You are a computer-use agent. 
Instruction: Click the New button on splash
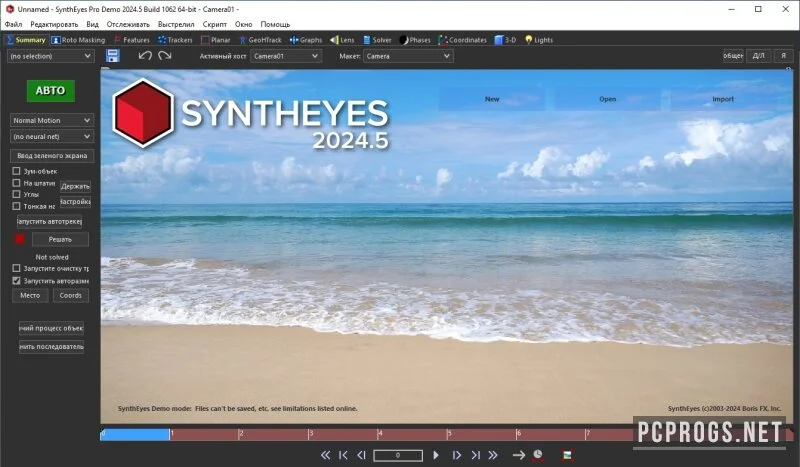(x=492, y=99)
